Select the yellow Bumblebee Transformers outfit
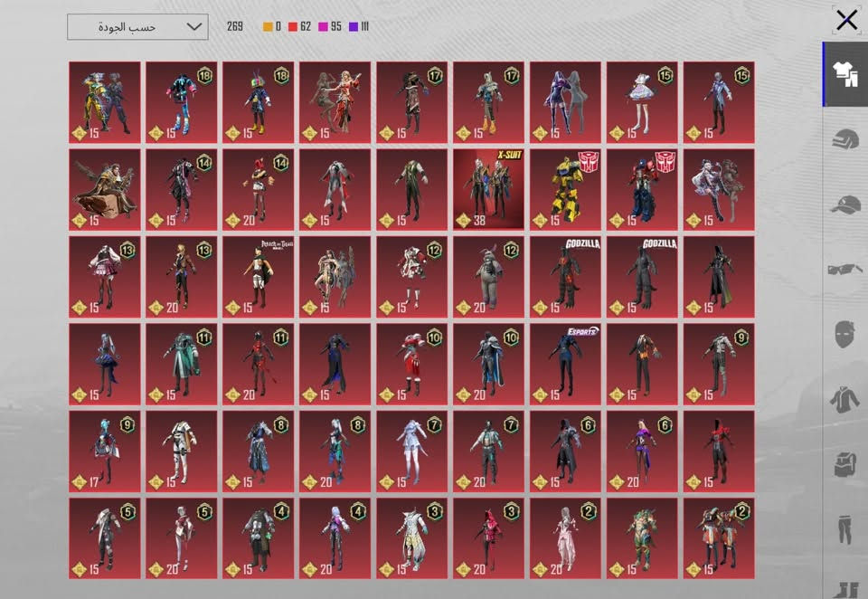The height and width of the screenshot is (599, 868). coord(565,189)
